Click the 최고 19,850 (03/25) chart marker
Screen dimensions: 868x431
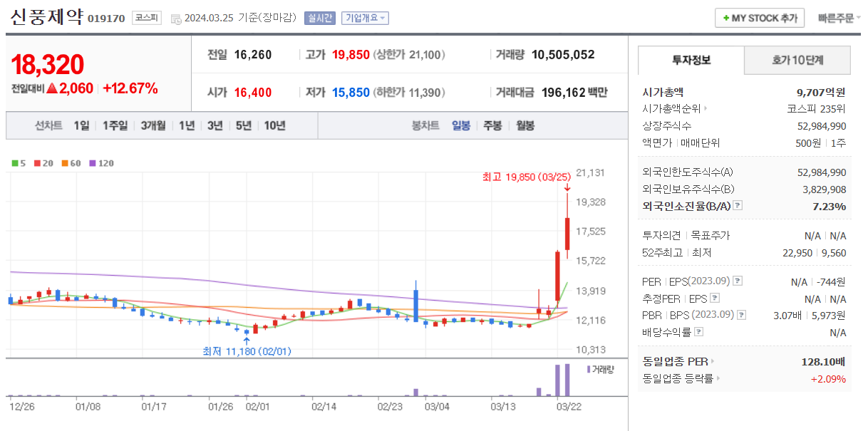[526, 177]
